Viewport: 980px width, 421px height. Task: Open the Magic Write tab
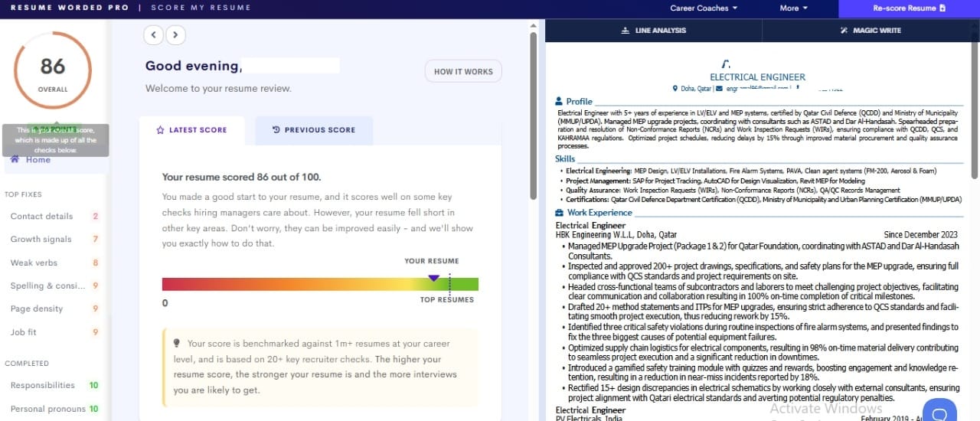tap(871, 31)
